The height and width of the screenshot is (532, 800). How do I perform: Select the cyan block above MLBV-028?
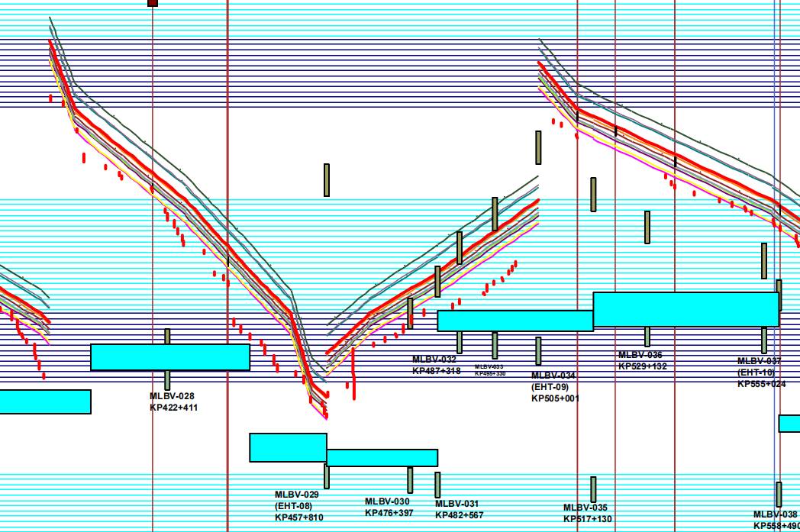click(x=170, y=357)
